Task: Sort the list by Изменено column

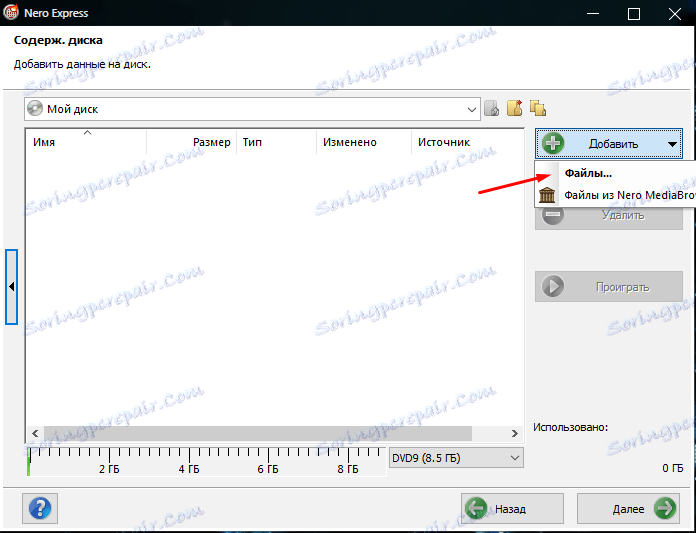Action: pyautogui.click(x=364, y=142)
